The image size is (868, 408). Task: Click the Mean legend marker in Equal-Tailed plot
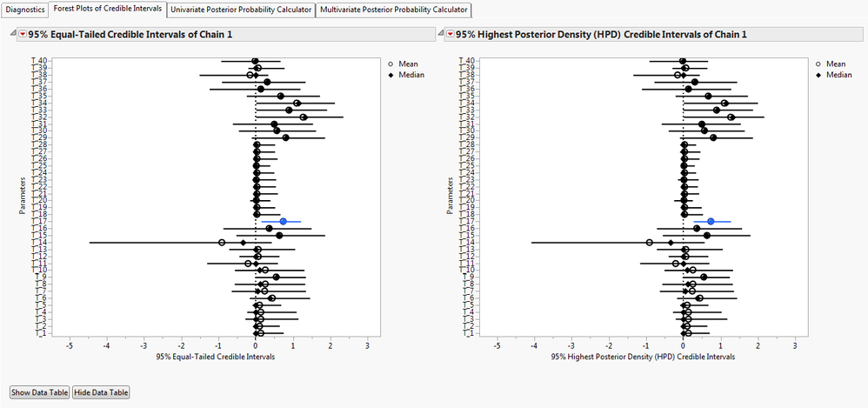coord(391,64)
